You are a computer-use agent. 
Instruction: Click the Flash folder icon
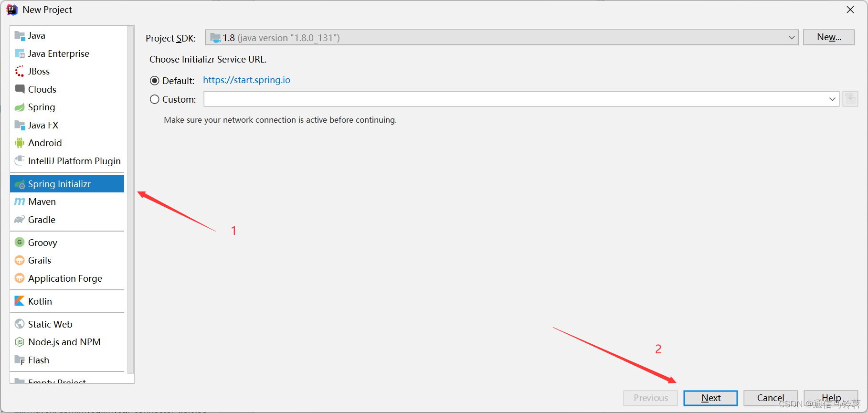click(x=20, y=360)
